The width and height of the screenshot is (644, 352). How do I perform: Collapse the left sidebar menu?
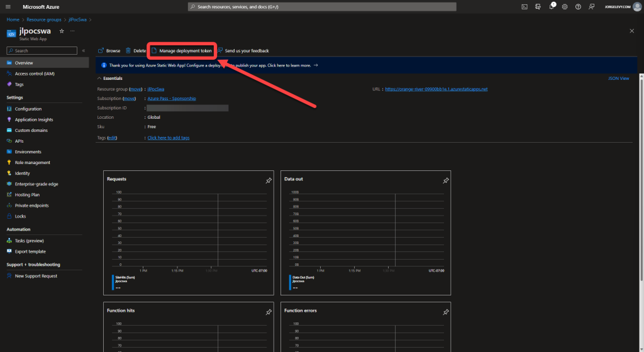tap(84, 51)
